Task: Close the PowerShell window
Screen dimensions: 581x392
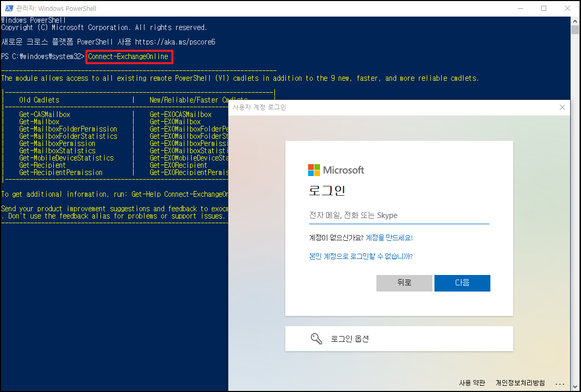Action: pos(568,8)
